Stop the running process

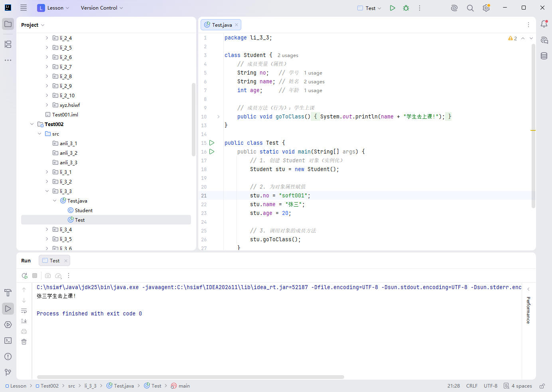(35, 276)
